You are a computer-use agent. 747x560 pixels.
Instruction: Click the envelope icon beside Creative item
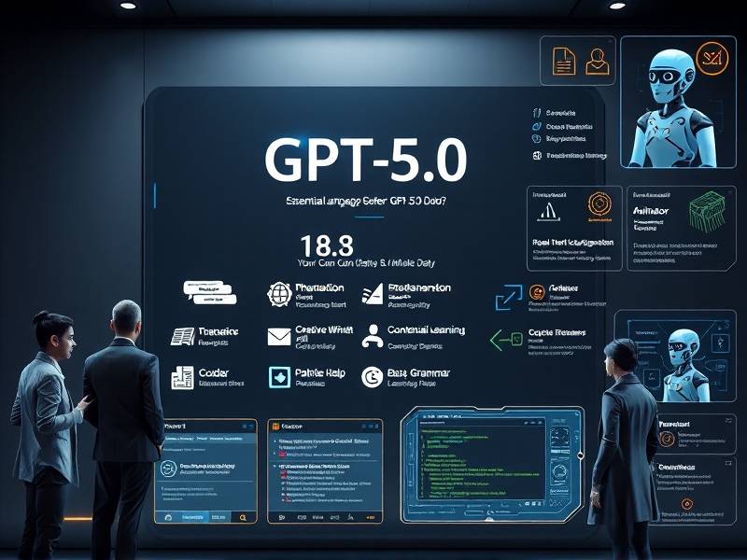click(279, 337)
